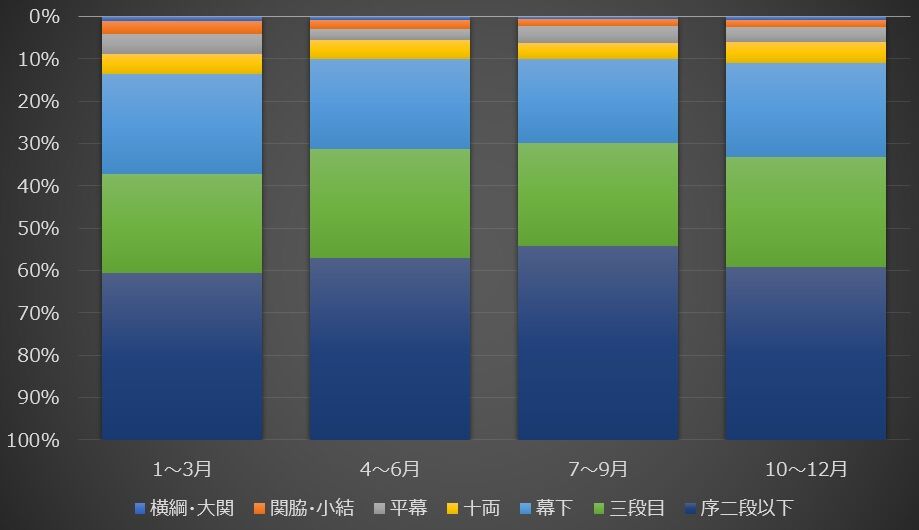Screen dimensions: 919x530
Task: Click the 20% axis label
Action: point(39,101)
